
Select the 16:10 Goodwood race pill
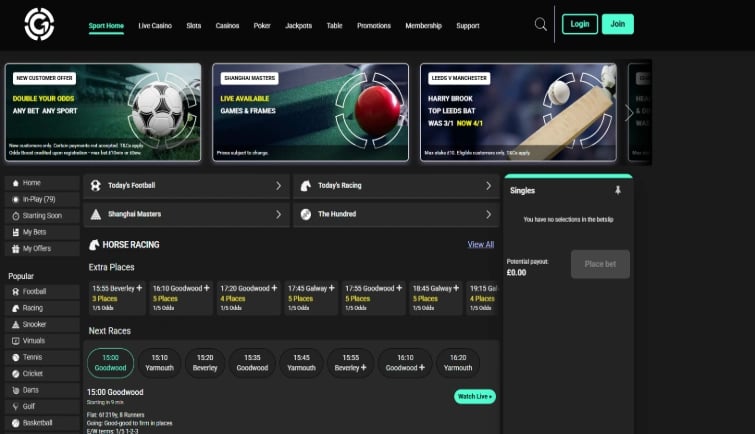tap(405, 363)
